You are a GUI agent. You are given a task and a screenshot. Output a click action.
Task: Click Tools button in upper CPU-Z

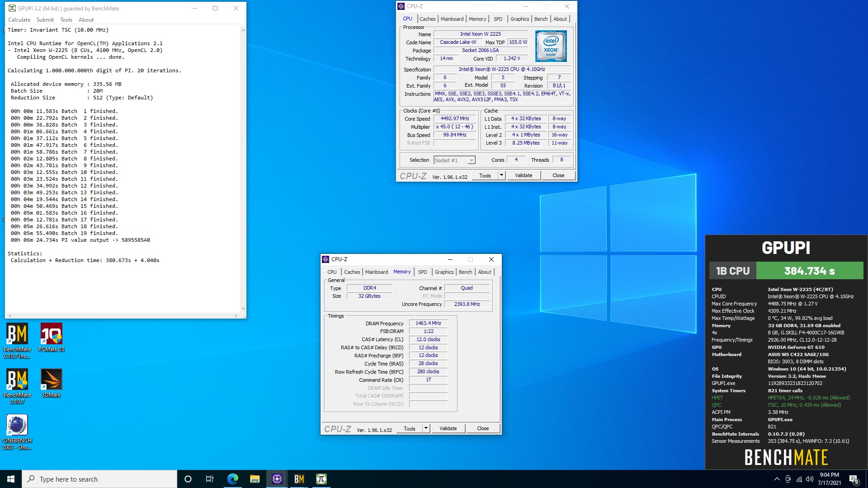[x=485, y=175]
